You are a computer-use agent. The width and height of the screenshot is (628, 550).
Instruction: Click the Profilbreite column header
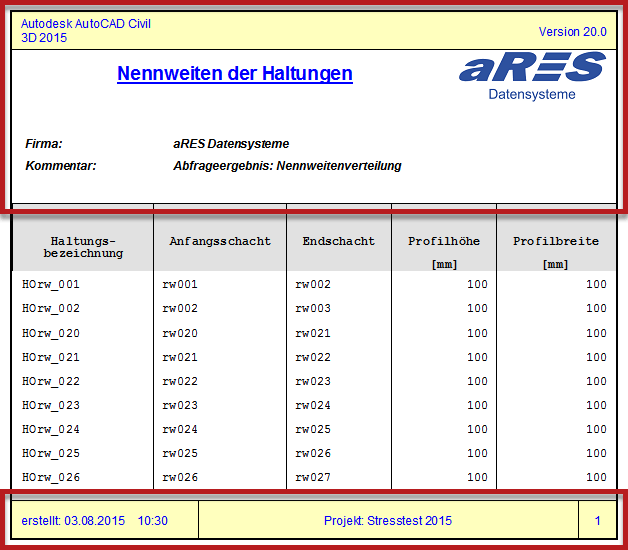(x=556, y=241)
